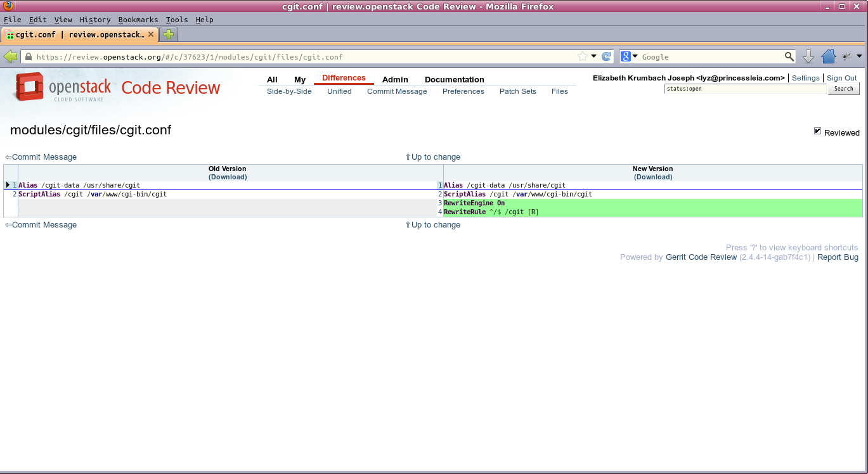
Task: Open the Downloads arrow icon
Action: click(808, 56)
